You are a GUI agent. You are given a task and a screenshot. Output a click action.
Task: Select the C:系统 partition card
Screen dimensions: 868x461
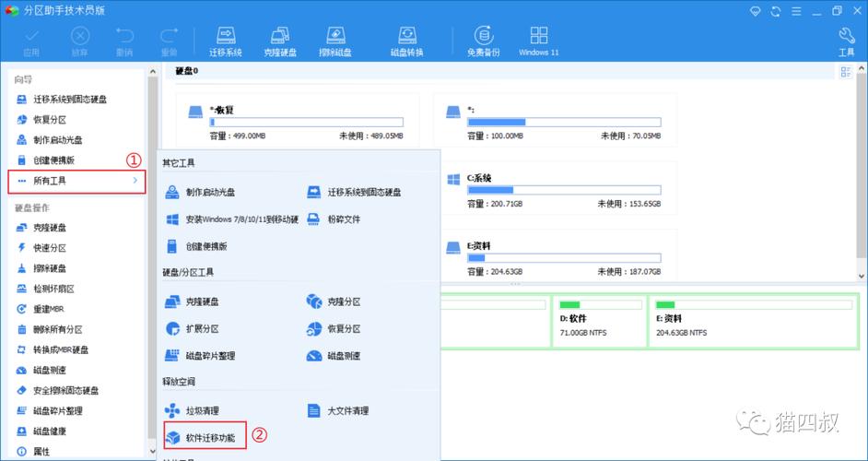coord(556,188)
